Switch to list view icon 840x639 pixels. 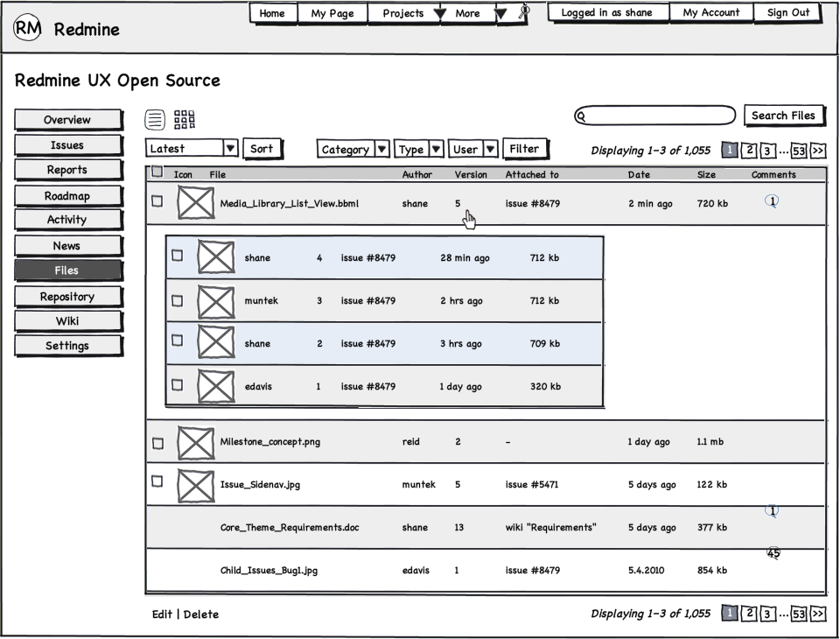(155, 120)
